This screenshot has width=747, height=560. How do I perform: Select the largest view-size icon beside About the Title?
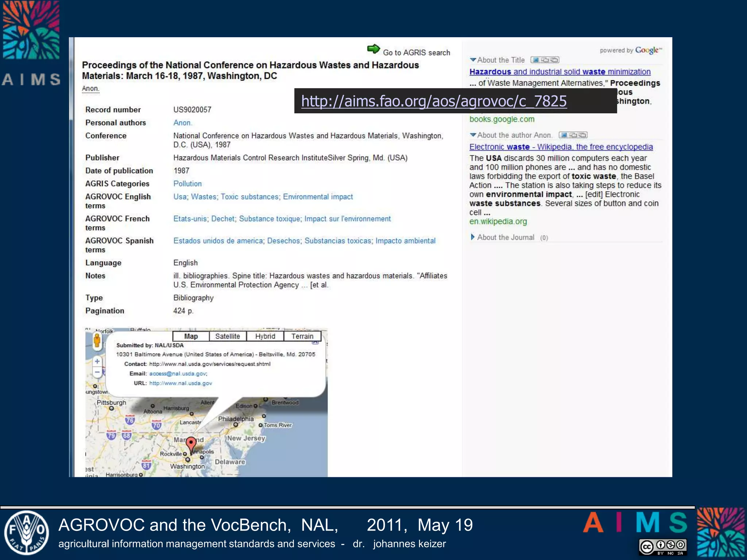554,60
